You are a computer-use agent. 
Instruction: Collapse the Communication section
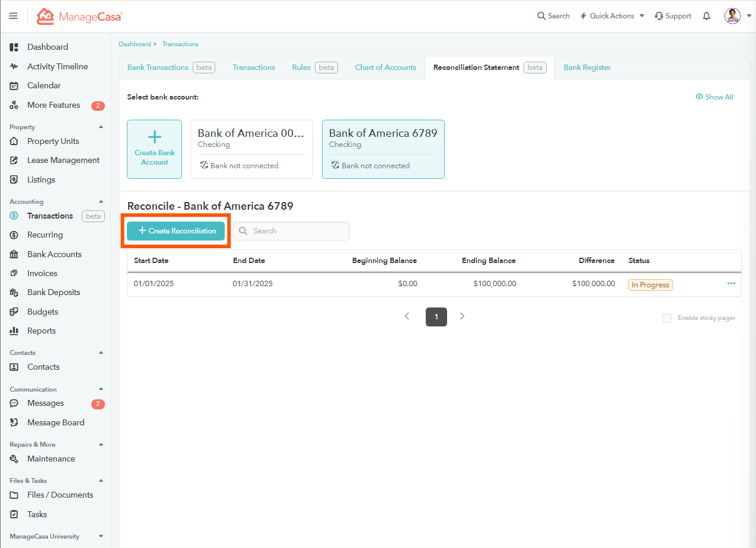101,389
